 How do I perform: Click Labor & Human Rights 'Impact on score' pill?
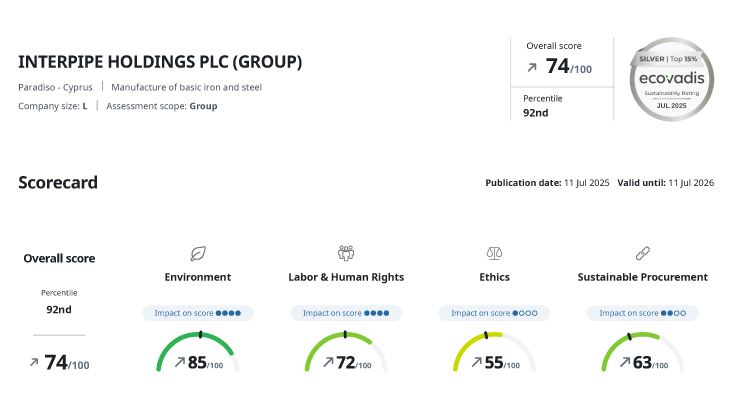[346, 313]
